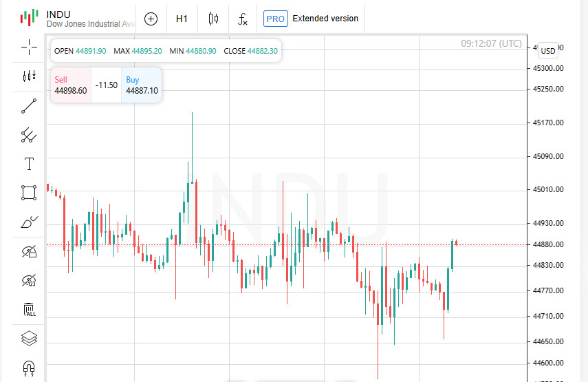Toggle lock and hide drawings
588x382 pixels.
[29, 251]
